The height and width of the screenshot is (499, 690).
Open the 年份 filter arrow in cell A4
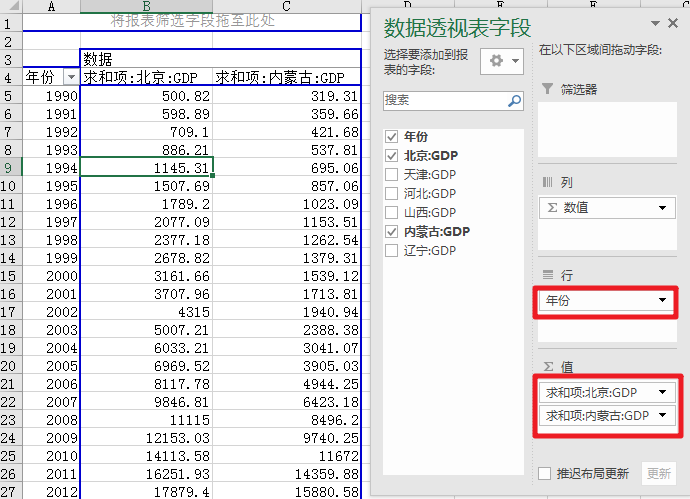71,77
